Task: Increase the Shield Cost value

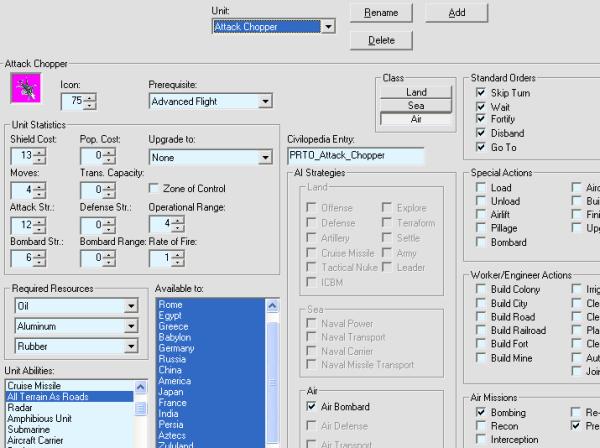Action: [x=41, y=151]
